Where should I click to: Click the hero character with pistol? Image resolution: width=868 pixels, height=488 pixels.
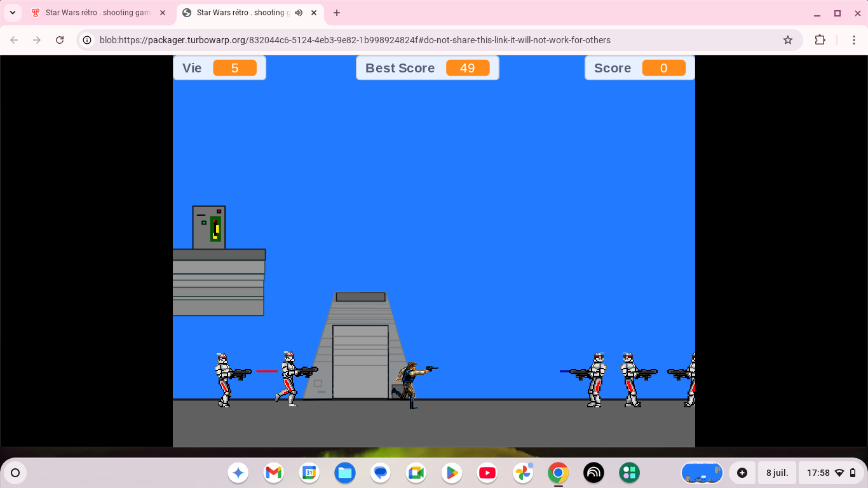(414, 385)
